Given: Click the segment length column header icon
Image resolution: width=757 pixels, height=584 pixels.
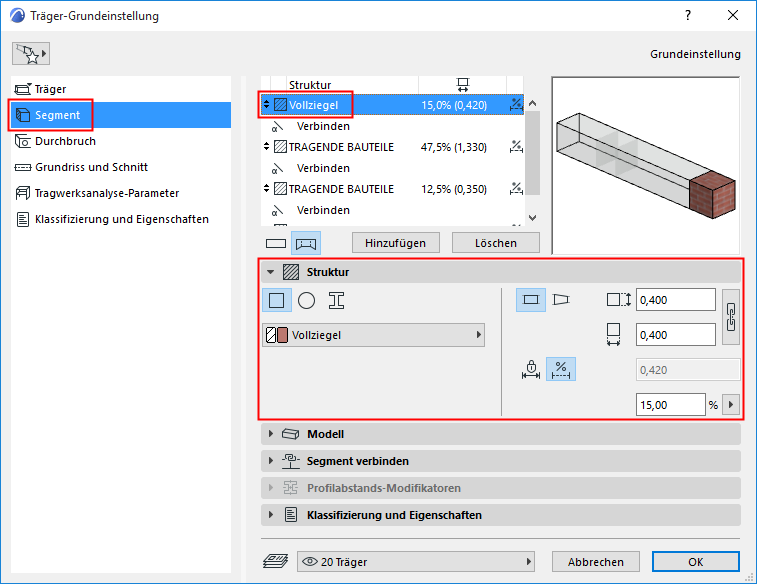Looking at the screenshot, I should click(x=463, y=85).
